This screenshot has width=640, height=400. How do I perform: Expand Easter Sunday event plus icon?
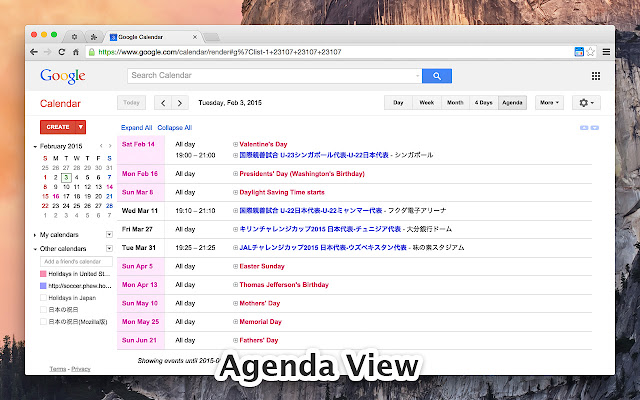pos(235,266)
